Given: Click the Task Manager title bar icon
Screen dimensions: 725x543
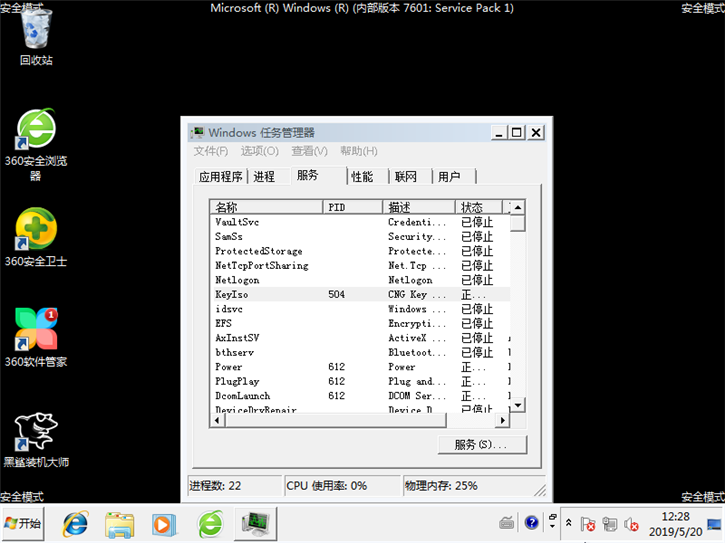Looking at the screenshot, I should 197,133.
